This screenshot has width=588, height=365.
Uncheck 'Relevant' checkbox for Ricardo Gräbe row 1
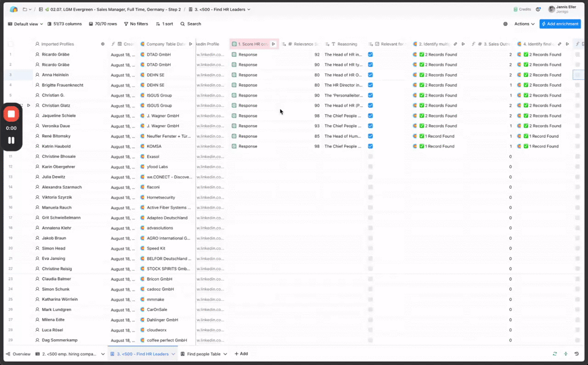pos(370,55)
